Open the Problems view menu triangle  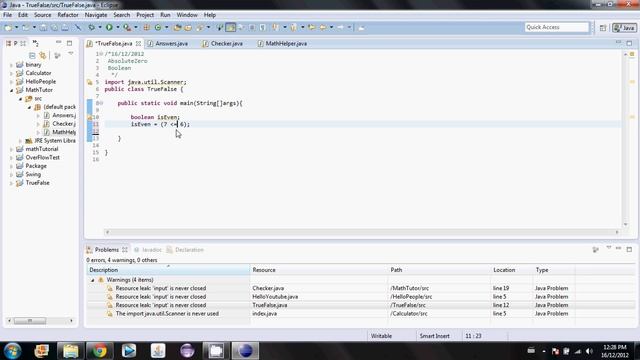pyautogui.click(x=609, y=248)
